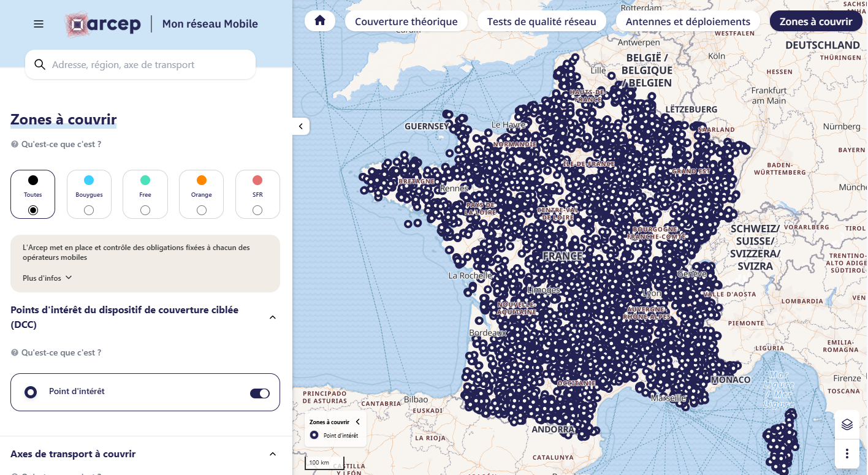
Task: Select the Bouygues operator radio button
Action: coord(89,210)
